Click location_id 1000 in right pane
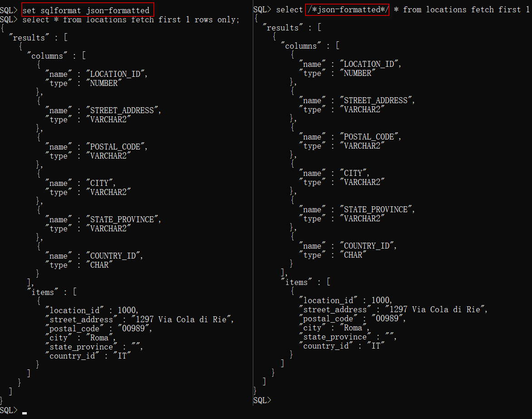This screenshot has width=532, height=419. click(x=380, y=300)
